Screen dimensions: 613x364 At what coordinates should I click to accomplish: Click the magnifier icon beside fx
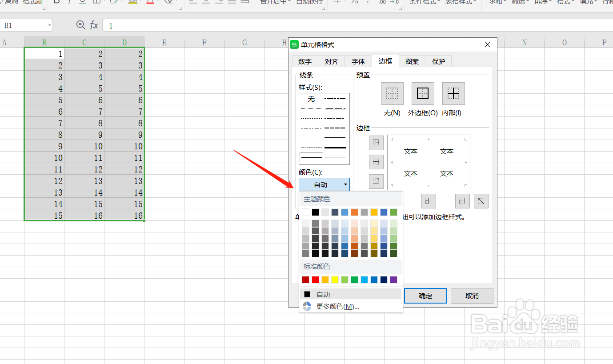80,25
